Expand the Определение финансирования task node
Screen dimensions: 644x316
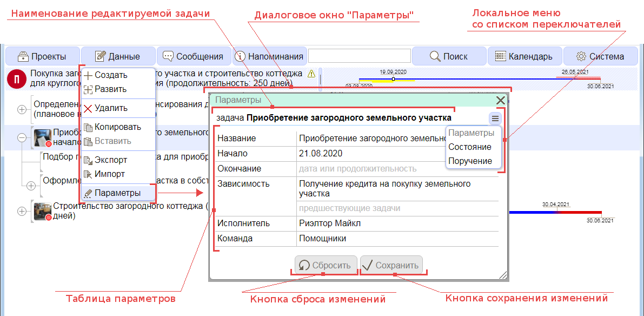[21, 109]
